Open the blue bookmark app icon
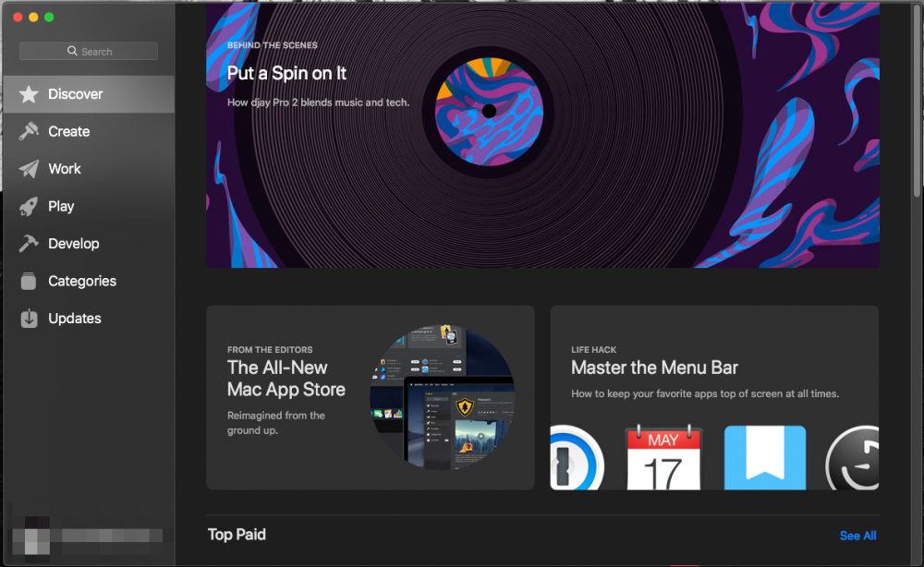The image size is (924, 567). (765, 457)
